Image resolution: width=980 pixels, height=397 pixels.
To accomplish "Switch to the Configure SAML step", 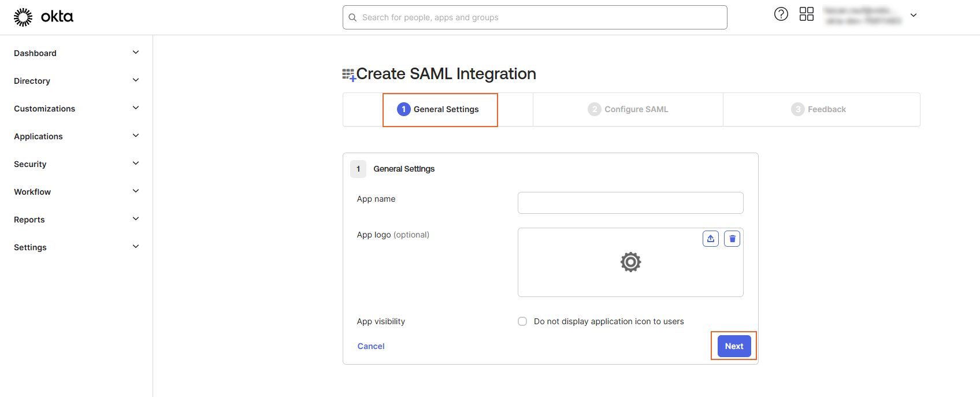I will click(628, 109).
